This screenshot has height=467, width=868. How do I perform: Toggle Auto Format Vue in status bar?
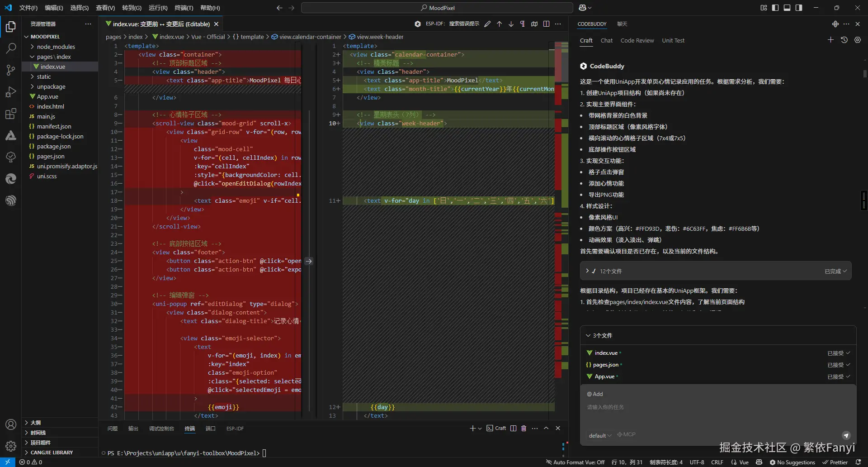pyautogui.click(x=575, y=462)
